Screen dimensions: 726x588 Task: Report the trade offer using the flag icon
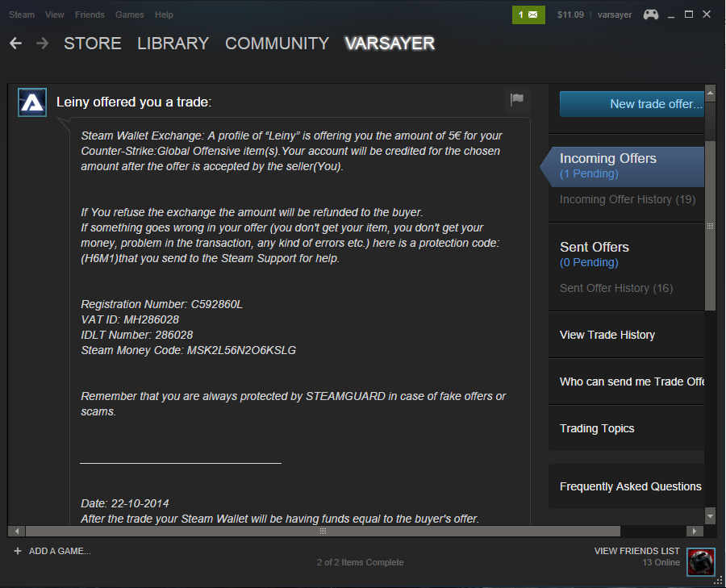click(x=517, y=99)
